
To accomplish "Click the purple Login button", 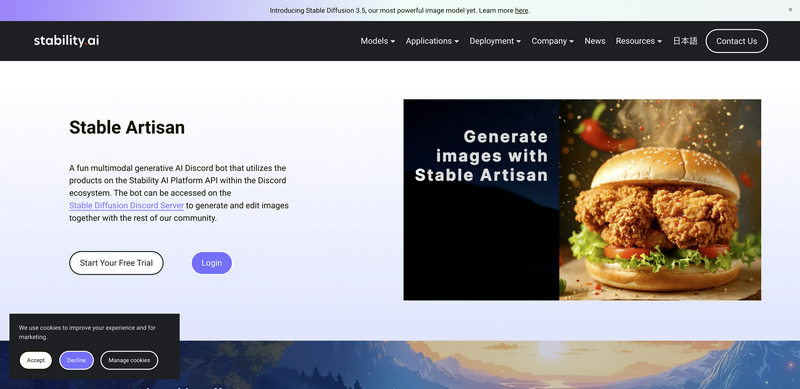I will coord(212,263).
